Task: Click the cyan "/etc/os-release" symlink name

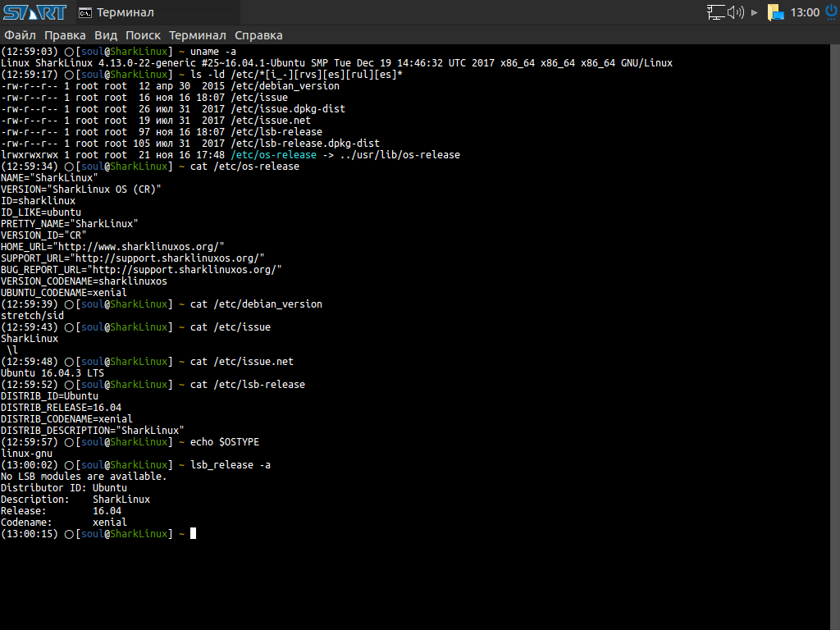Action: [x=274, y=155]
